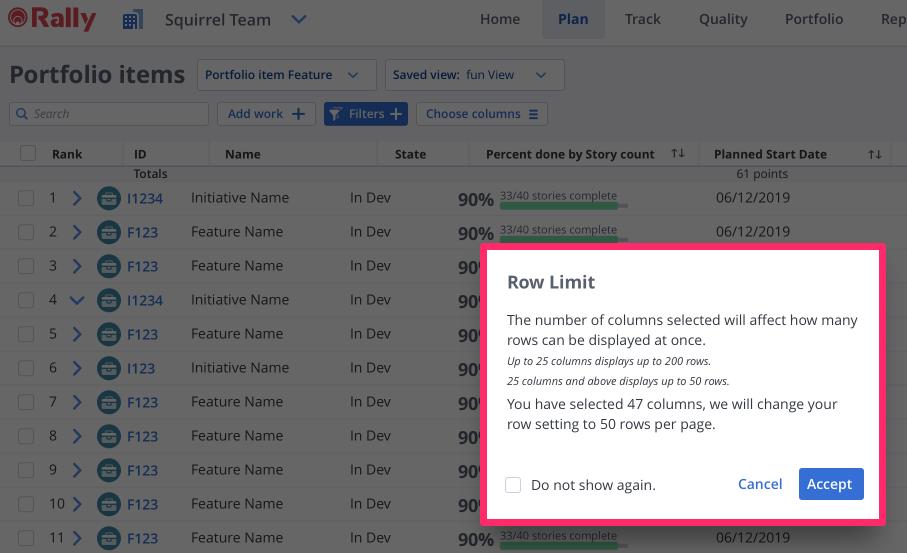Select the checkbox for rank 2
This screenshot has width=907, height=553.
[x=26, y=232]
